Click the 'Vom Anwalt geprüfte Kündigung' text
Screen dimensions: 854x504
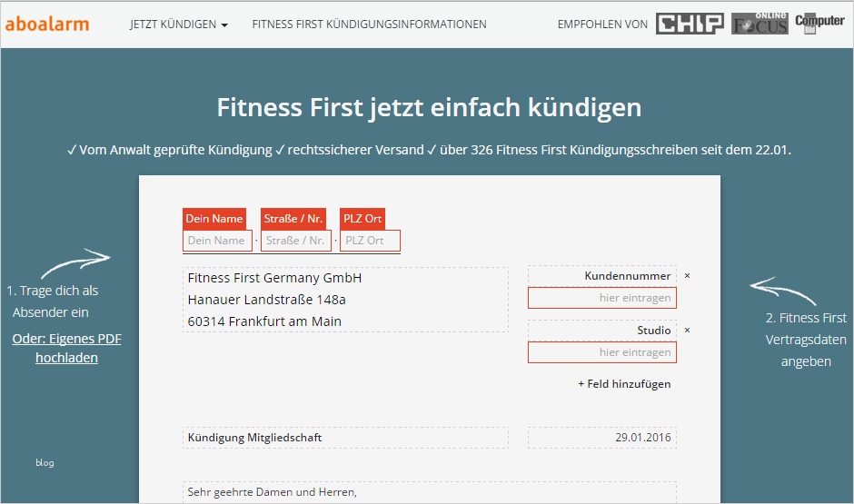coord(175,150)
